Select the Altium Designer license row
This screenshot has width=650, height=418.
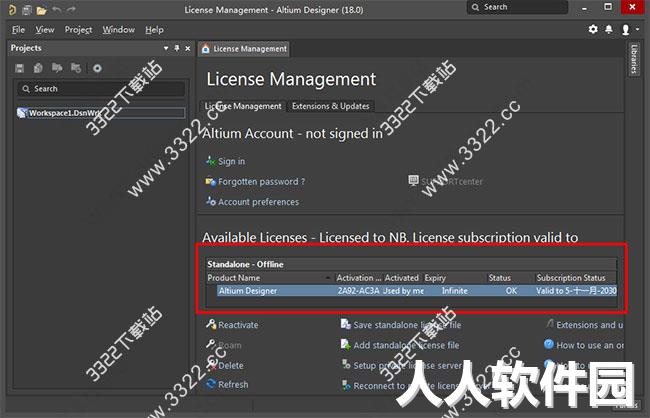coord(417,291)
